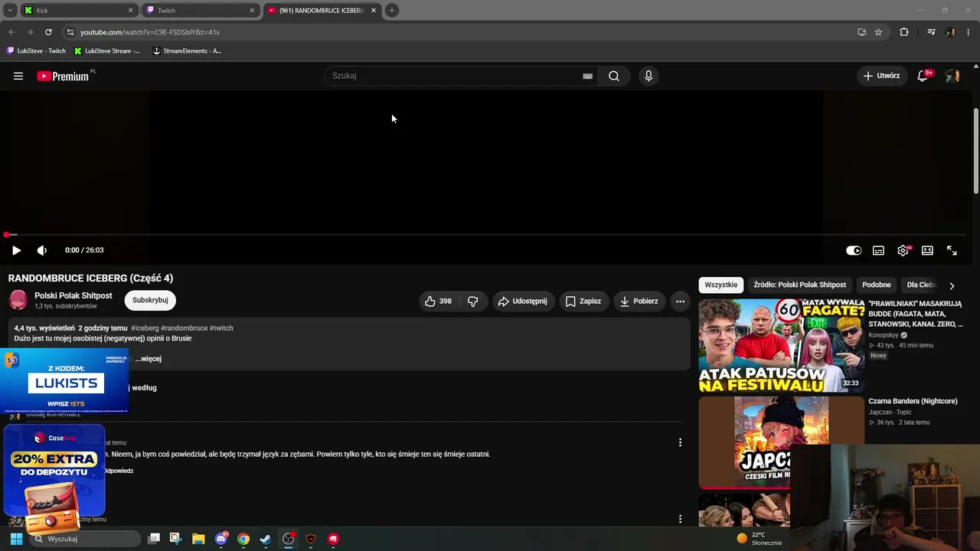Click the #iceberg hashtag

pos(145,328)
